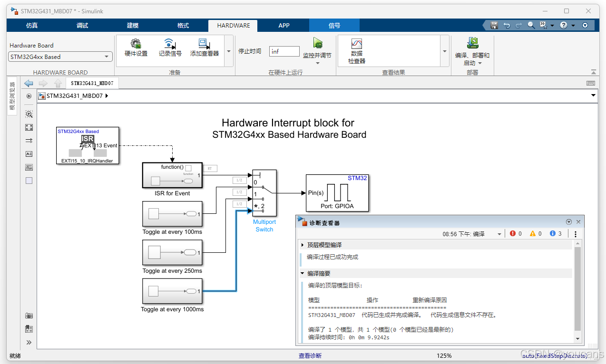Screen dimensions: 606x364
Task: Click the forward navigation arrow
Action: [x=43, y=84]
